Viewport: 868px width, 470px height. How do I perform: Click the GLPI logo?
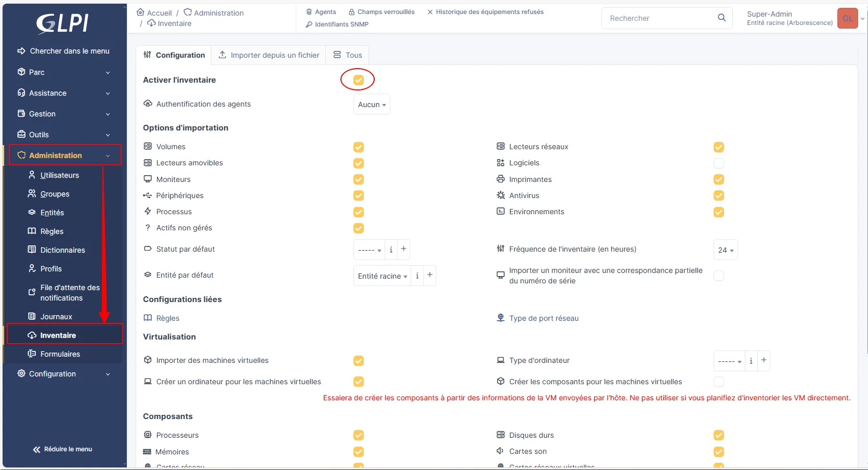click(62, 23)
